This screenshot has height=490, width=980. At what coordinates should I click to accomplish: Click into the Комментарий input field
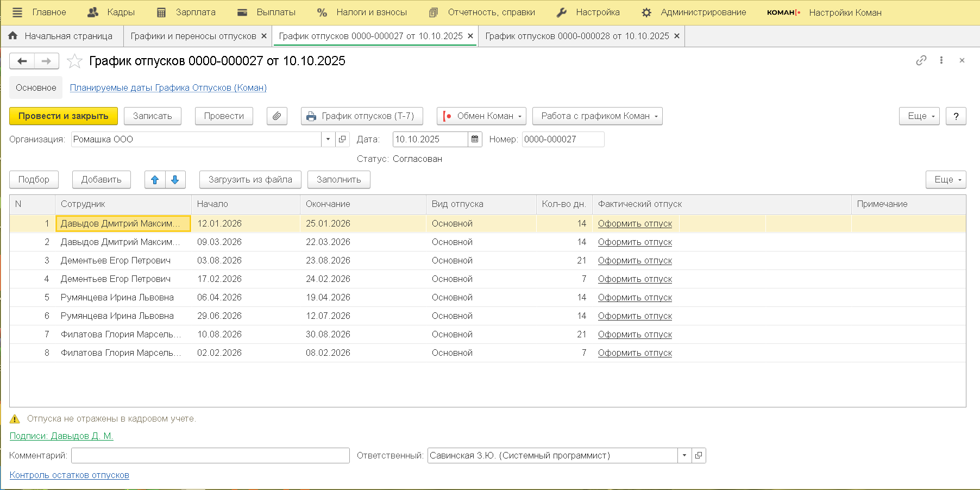click(210, 456)
